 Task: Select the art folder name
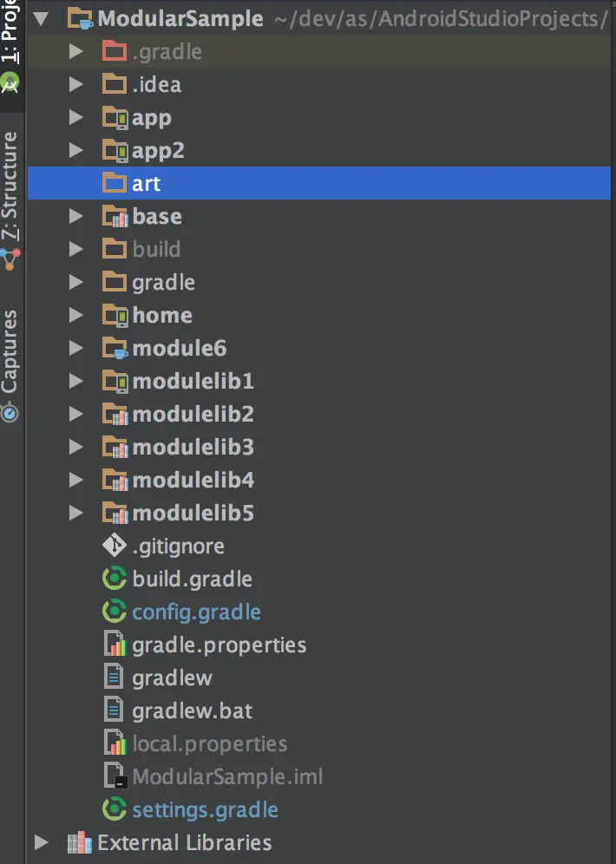146,184
